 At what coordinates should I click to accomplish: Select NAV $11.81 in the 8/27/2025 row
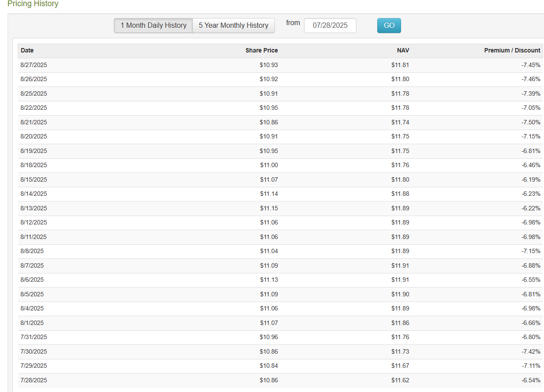tap(400, 65)
